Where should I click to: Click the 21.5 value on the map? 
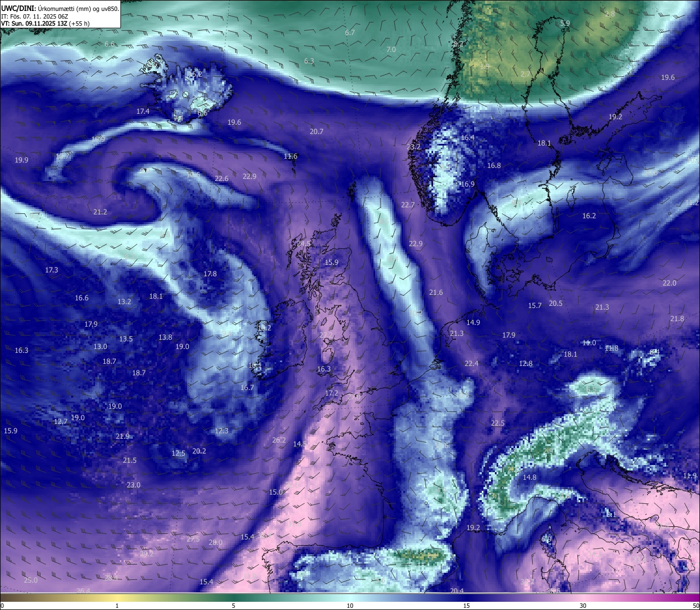click(130, 461)
